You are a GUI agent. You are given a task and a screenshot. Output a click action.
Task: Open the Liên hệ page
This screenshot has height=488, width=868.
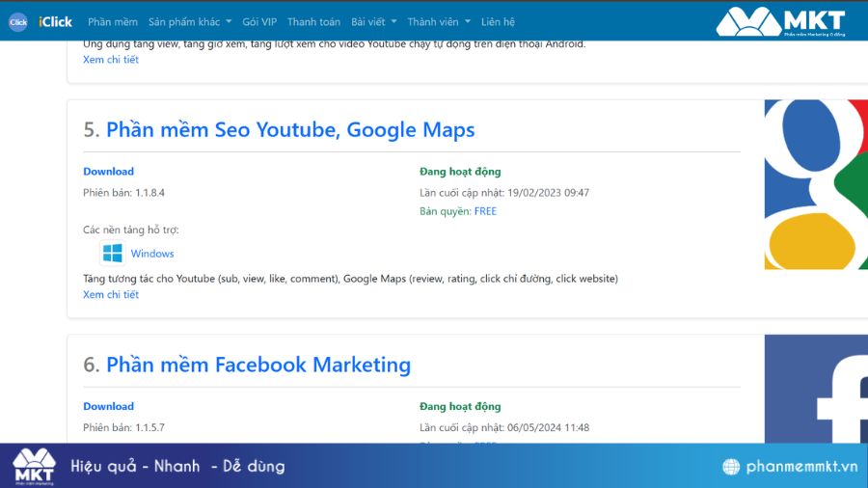pyautogui.click(x=498, y=21)
